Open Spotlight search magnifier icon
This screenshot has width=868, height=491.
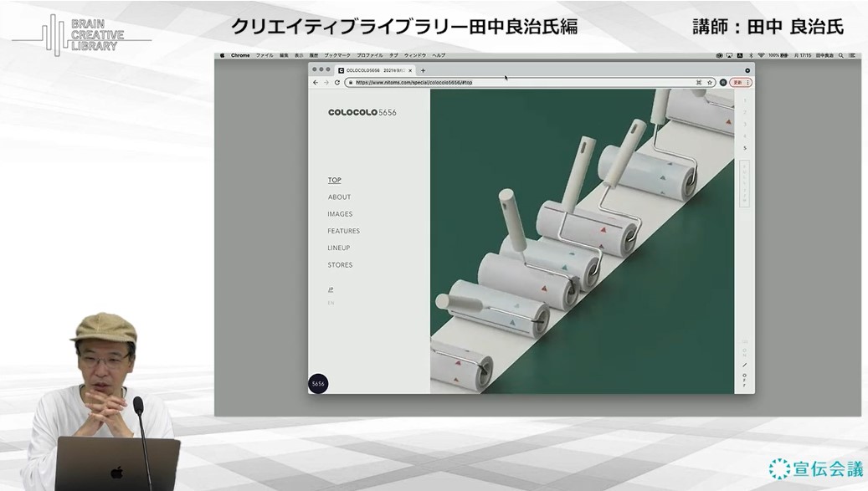[841, 55]
